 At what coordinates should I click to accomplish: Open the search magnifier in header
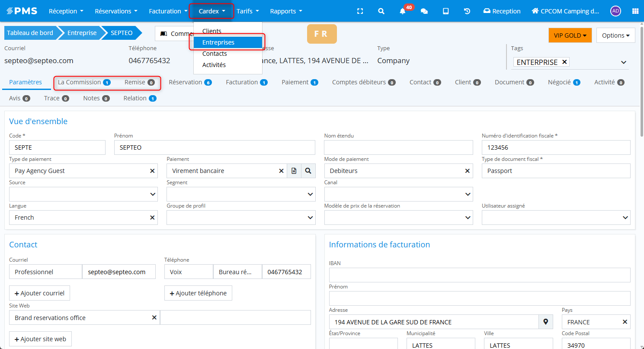(381, 11)
